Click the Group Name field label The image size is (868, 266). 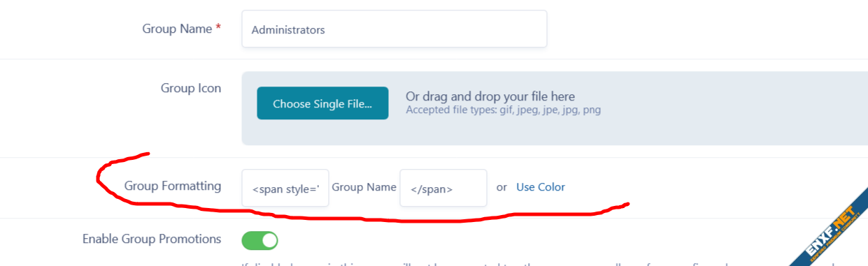pyautogui.click(x=177, y=29)
